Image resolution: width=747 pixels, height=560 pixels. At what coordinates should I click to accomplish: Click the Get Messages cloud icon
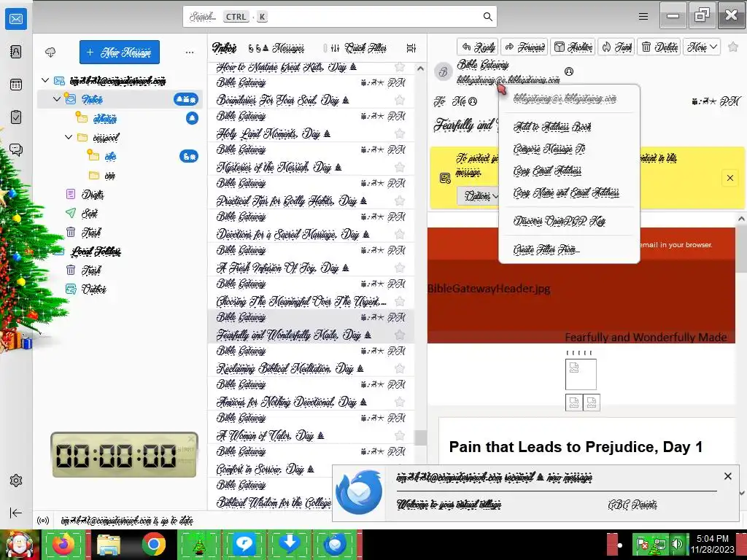[50, 52]
